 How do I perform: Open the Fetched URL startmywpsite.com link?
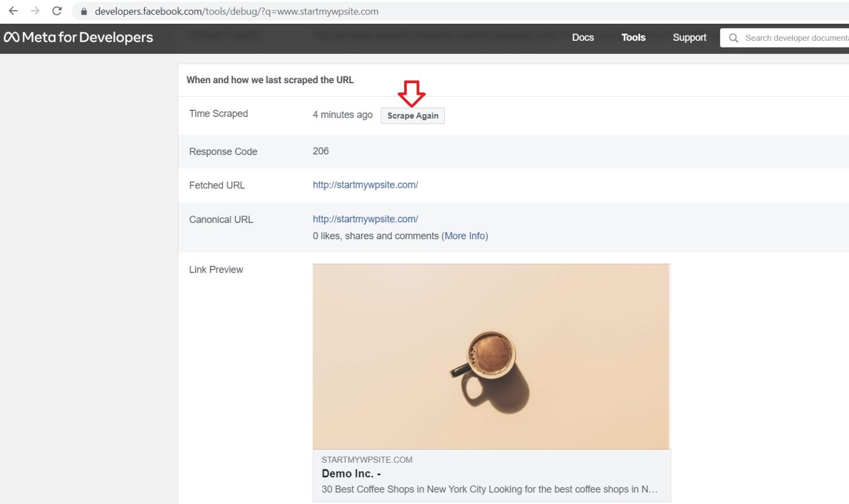coord(365,184)
